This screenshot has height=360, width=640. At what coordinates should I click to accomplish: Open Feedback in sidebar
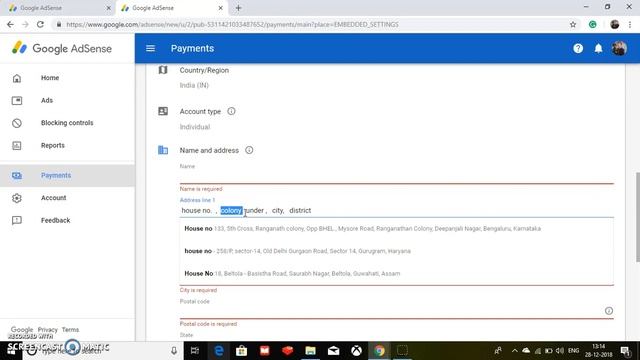(x=56, y=220)
